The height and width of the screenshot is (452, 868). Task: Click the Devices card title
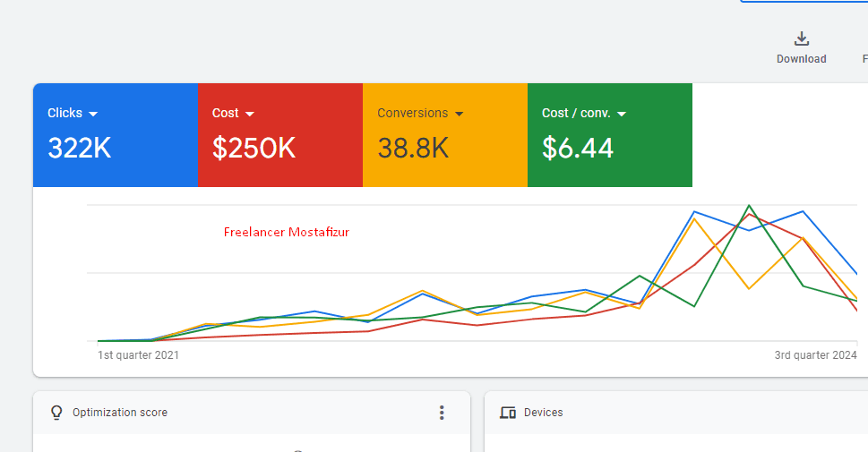click(543, 413)
